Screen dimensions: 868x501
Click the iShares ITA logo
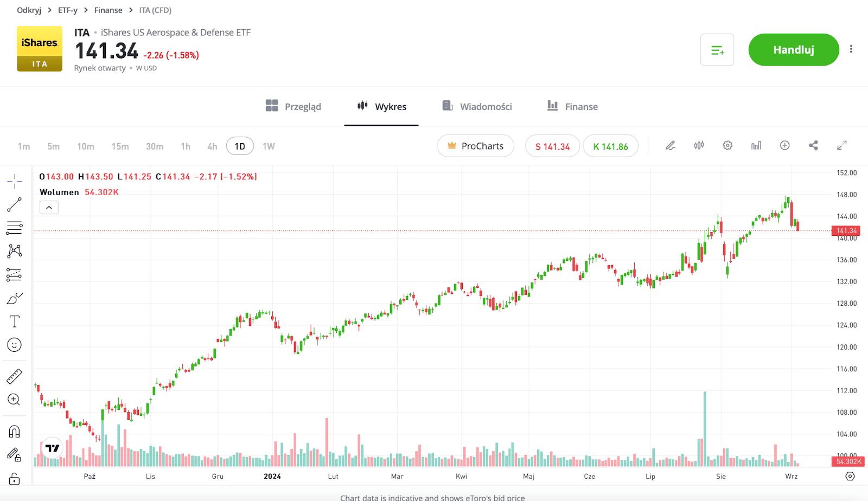(40, 49)
